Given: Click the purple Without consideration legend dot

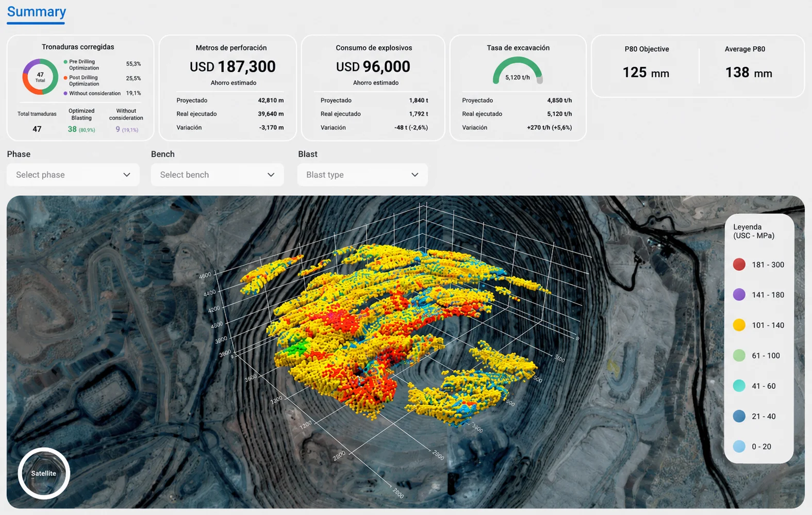Looking at the screenshot, I should point(65,93).
